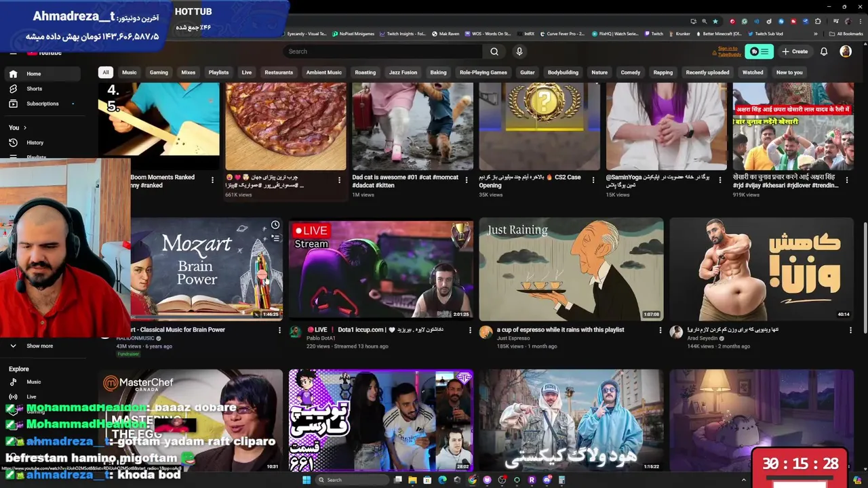Open History in the sidebar
The height and width of the screenshot is (488, 868).
[44, 143]
